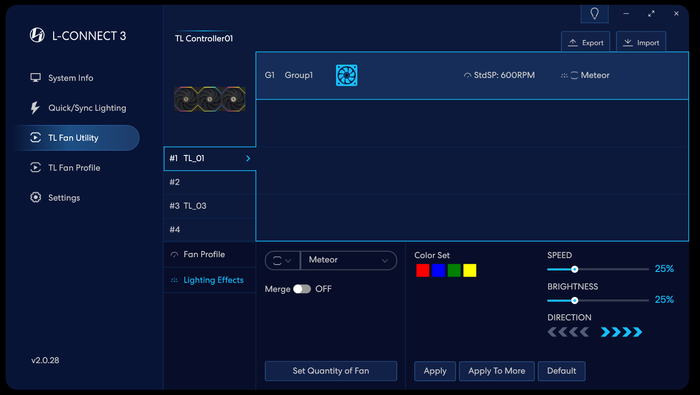Image resolution: width=700 pixels, height=395 pixels.
Task: Open the ring-style dropdown beside Meteor
Action: tap(283, 260)
